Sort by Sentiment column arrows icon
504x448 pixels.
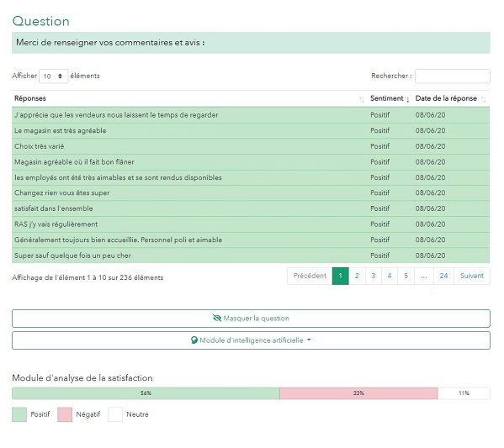point(406,99)
